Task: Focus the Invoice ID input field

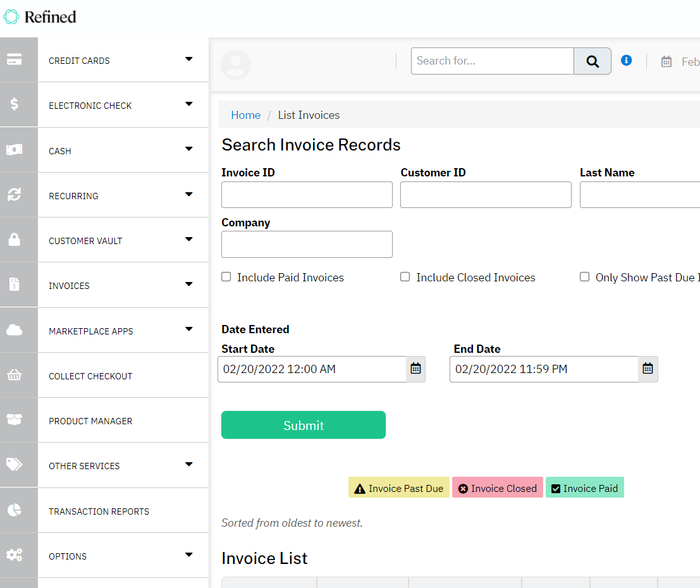Action: click(x=307, y=195)
